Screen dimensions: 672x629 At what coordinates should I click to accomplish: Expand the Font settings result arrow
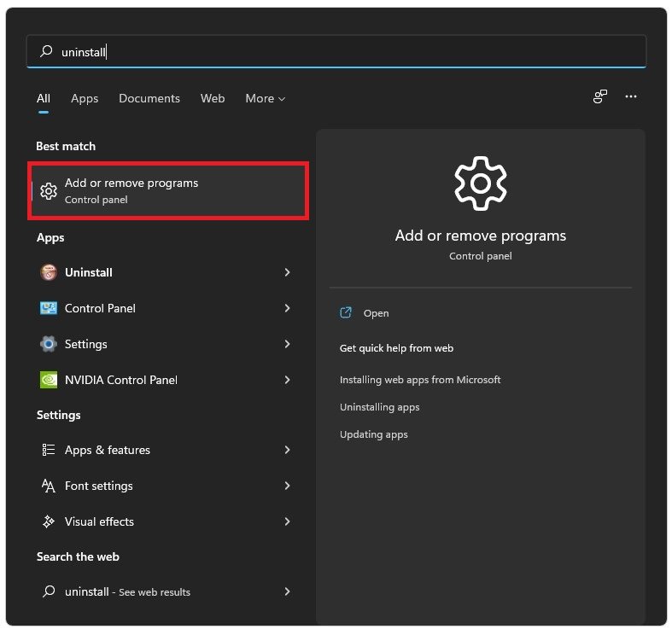pyautogui.click(x=287, y=486)
